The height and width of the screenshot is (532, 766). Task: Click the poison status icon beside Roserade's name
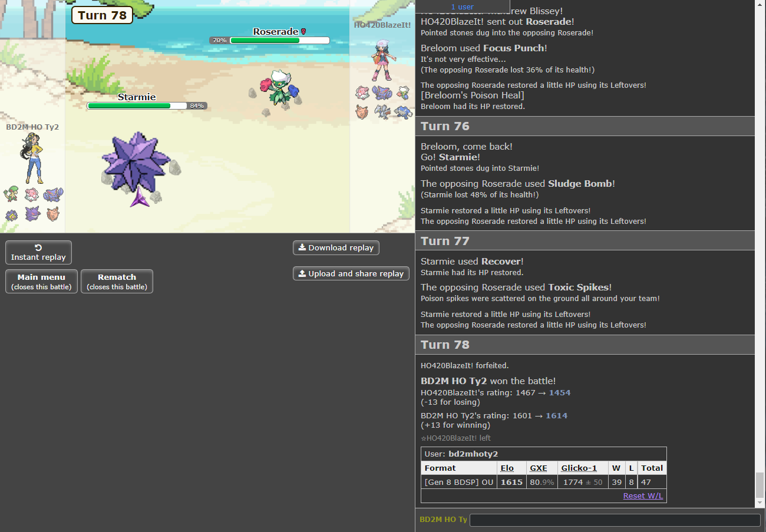pyautogui.click(x=303, y=32)
